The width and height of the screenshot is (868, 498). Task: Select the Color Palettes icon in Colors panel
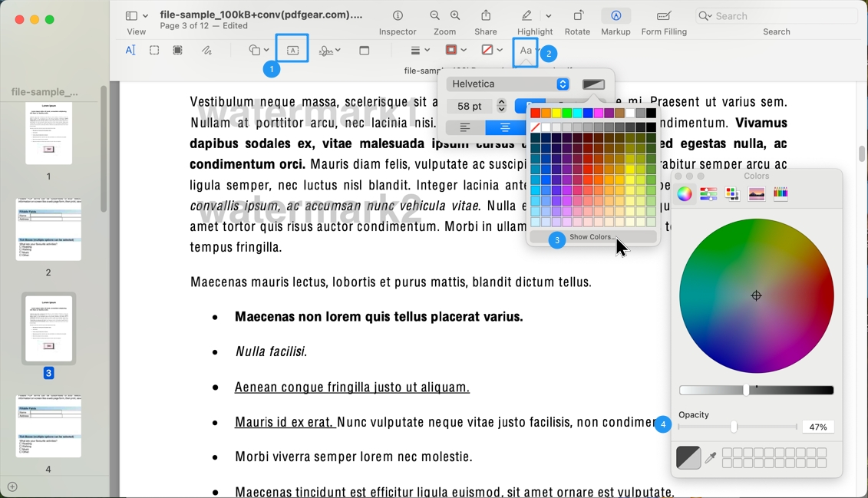pyautogui.click(x=731, y=193)
